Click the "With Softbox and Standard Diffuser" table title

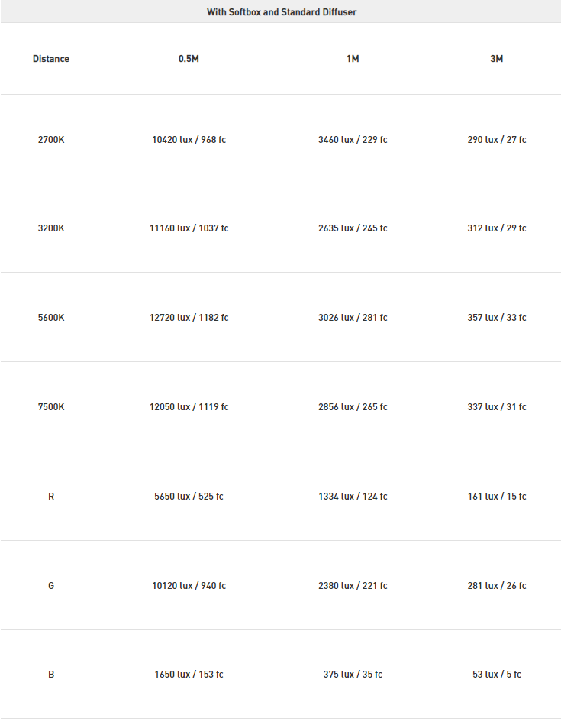[282, 12]
